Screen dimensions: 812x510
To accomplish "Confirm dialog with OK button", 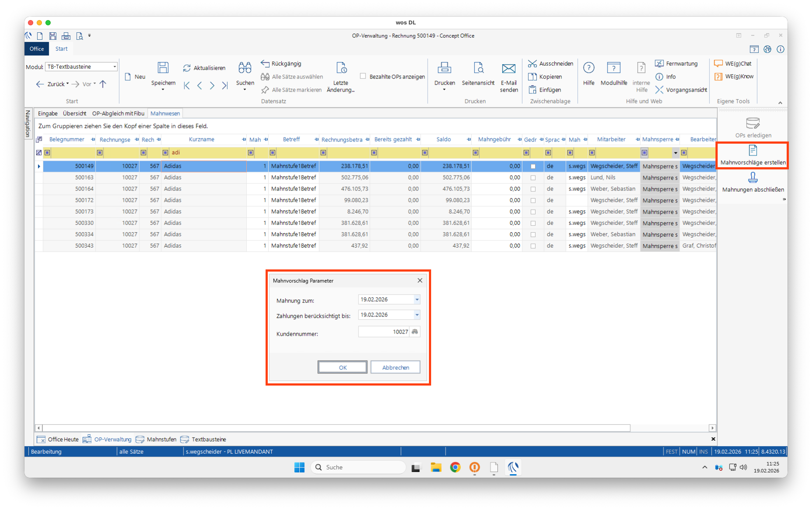I will (342, 367).
